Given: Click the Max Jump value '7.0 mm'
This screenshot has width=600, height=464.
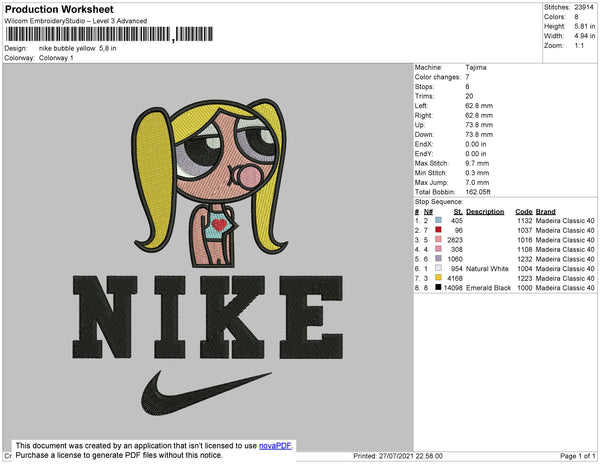Looking at the screenshot, I should pyautogui.click(x=477, y=182).
